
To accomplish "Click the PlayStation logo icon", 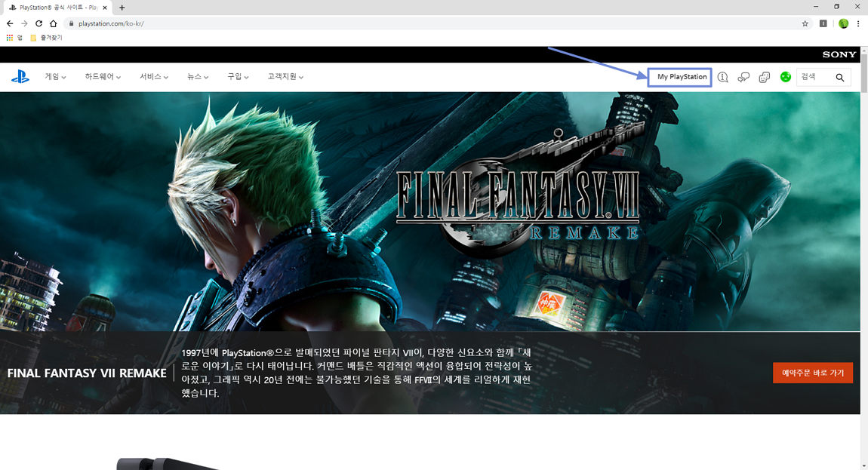I will click(x=20, y=77).
